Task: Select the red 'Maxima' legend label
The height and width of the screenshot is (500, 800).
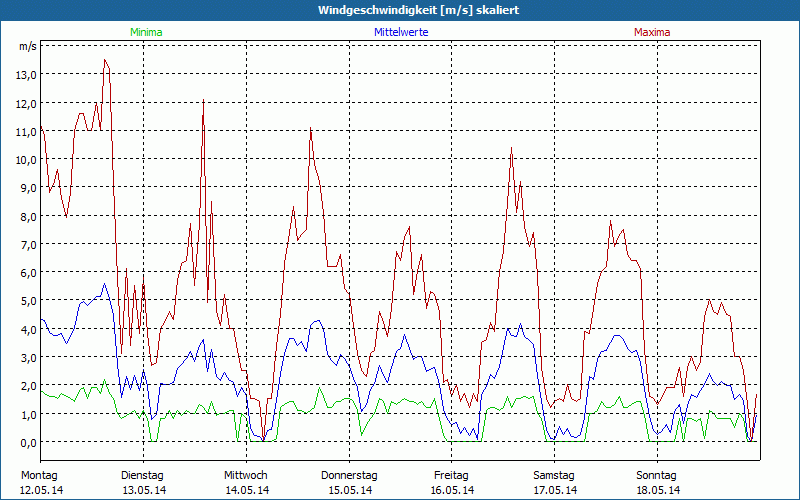Action: coord(652,32)
